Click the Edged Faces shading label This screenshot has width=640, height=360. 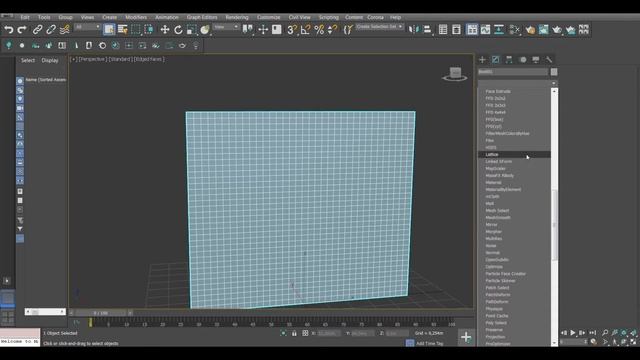pos(149,59)
